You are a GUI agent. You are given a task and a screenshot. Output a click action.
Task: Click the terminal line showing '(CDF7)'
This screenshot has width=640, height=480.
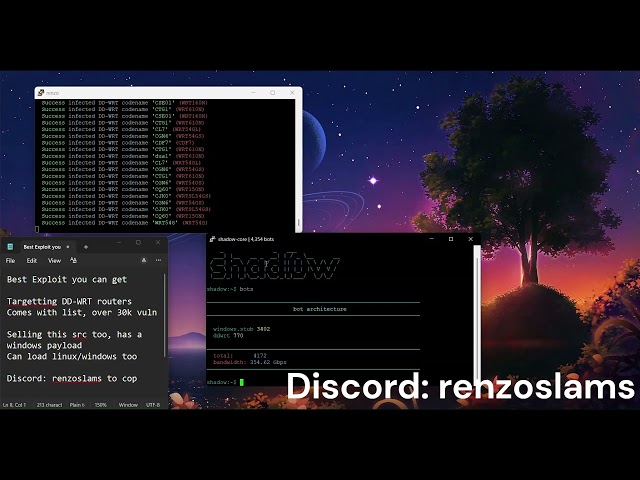pyautogui.click(x=118, y=143)
